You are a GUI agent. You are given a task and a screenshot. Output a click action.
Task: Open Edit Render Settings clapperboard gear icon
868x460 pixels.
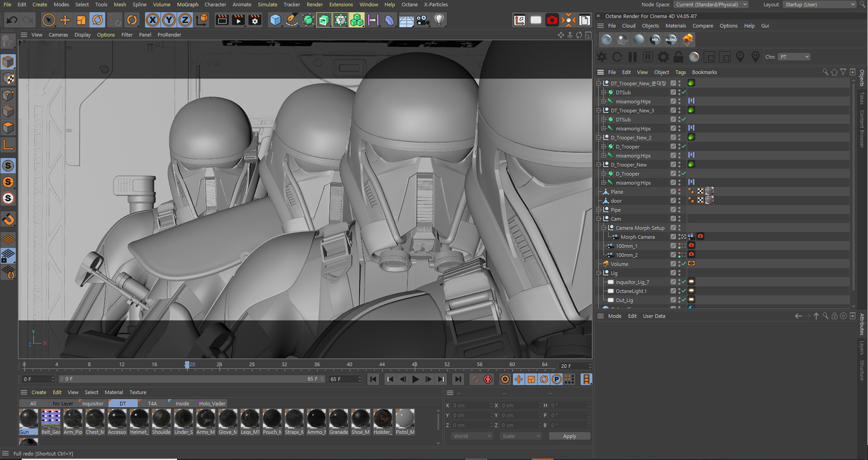point(255,20)
